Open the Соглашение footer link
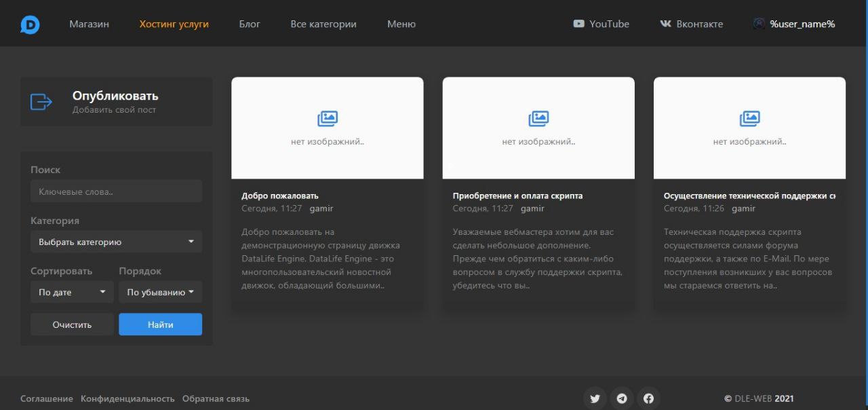This screenshot has width=868, height=410. [x=47, y=398]
